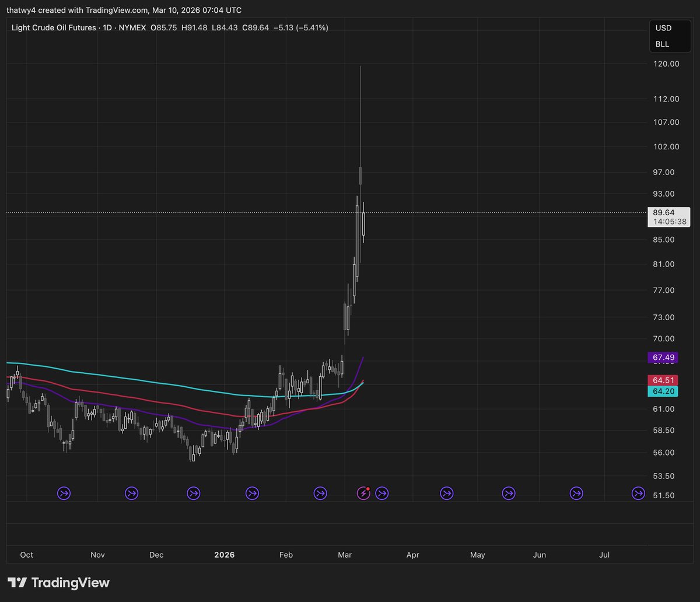Click the contract rollover icon below October
700x602 pixels.
[x=64, y=493]
